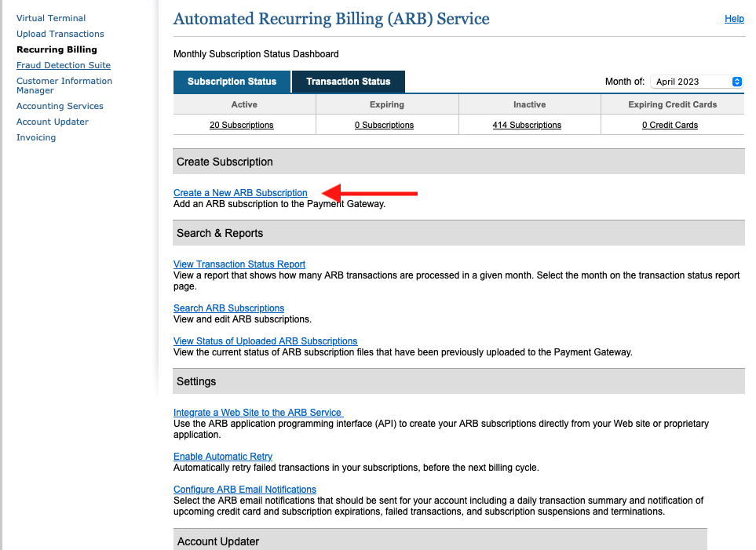
Task: Open the Help link
Action: point(733,19)
